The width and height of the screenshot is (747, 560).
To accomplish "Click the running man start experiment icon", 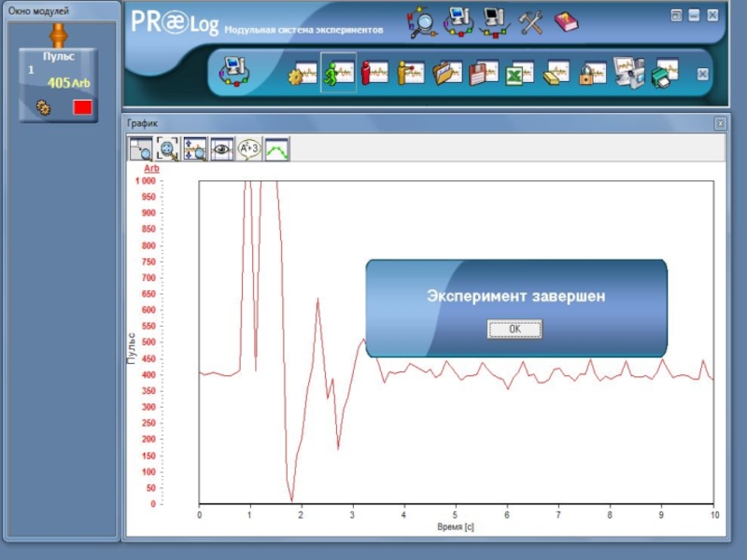I will tap(338, 73).
